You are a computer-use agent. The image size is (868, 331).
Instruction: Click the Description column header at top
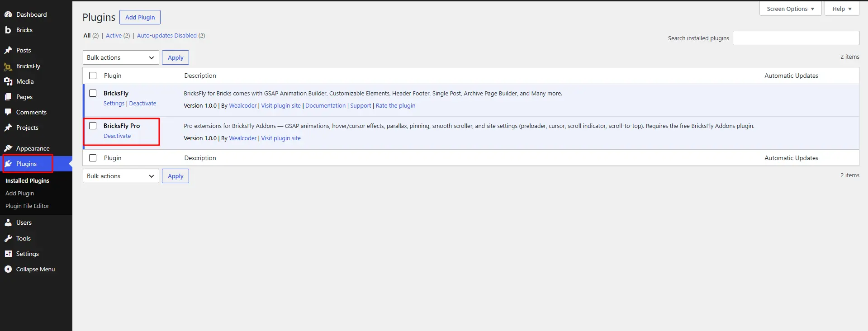pos(200,76)
